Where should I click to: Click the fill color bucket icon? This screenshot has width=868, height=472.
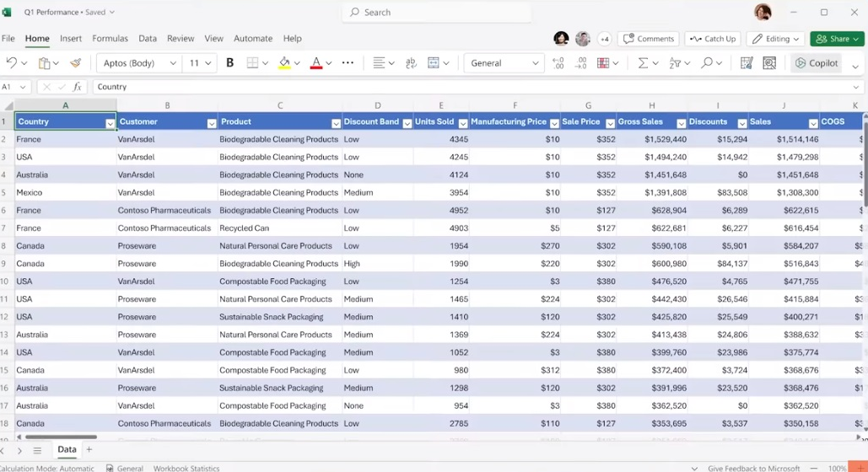[284, 63]
